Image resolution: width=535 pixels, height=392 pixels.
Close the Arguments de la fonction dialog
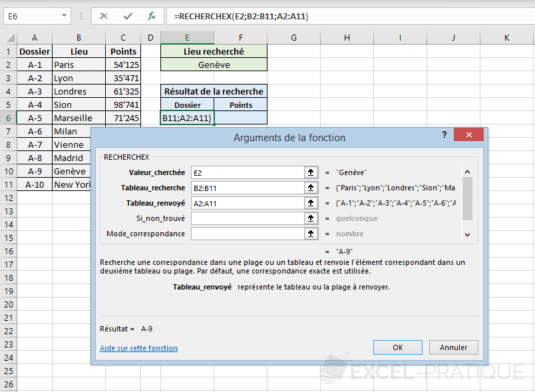click(468, 135)
